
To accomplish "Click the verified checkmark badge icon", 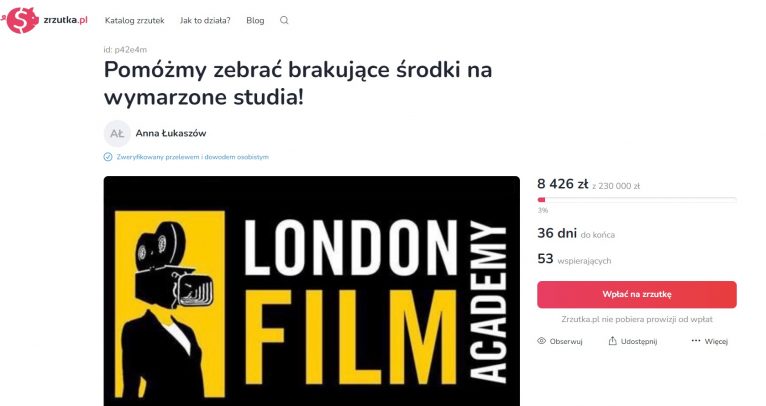I will (108, 157).
